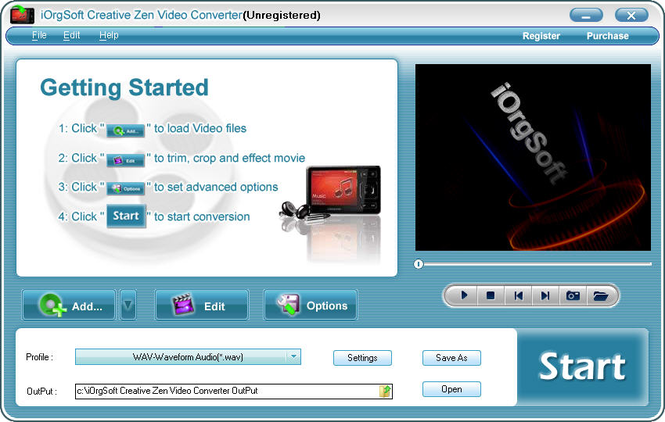Close the converter window
The width and height of the screenshot is (665, 422).
click(x=631, y=16)
